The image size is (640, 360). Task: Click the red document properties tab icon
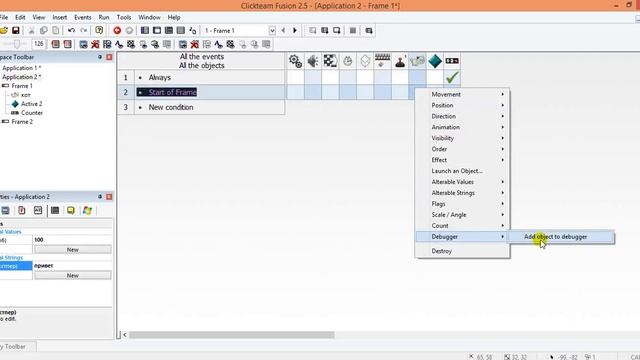point(22,211)
